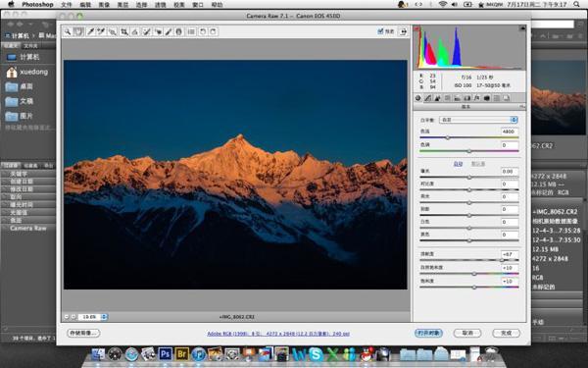Toggle the preview checkbox
This screenshot has width=588, height=368.
tap(380, 31)
